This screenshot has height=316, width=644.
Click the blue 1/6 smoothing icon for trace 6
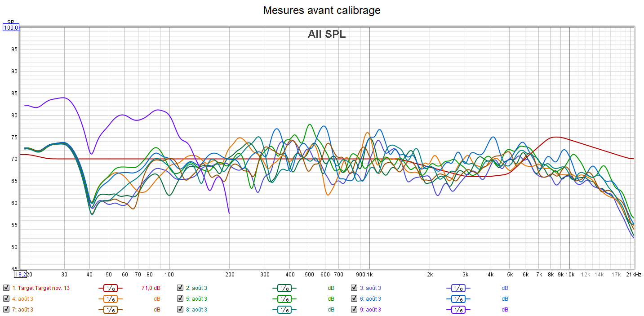pos(458,299)
